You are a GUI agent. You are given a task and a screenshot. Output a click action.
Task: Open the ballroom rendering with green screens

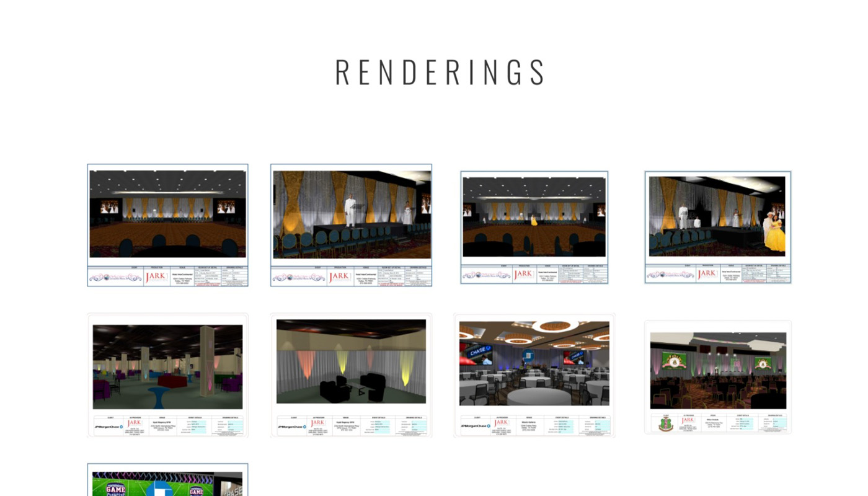pos(718,377)
